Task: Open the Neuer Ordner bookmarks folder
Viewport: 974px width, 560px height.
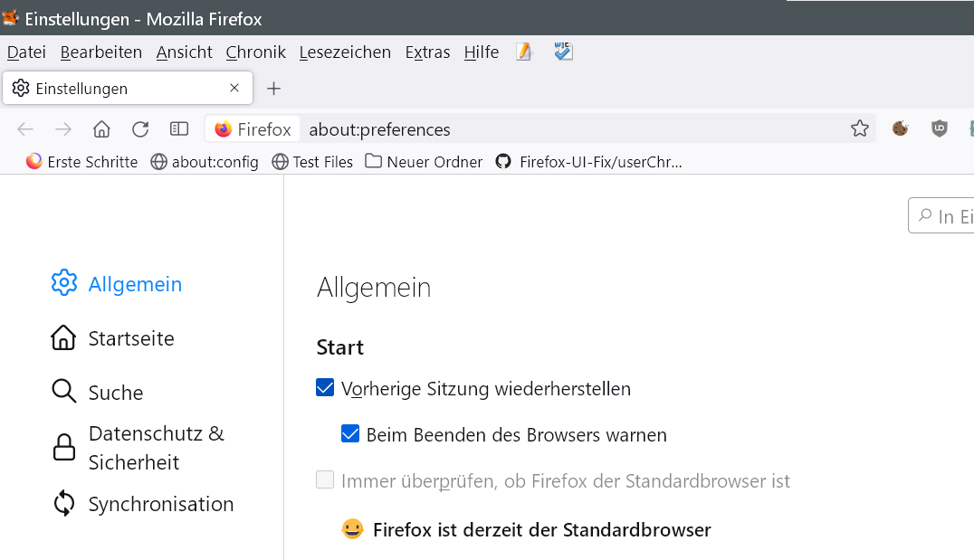Action: (424, 162)
